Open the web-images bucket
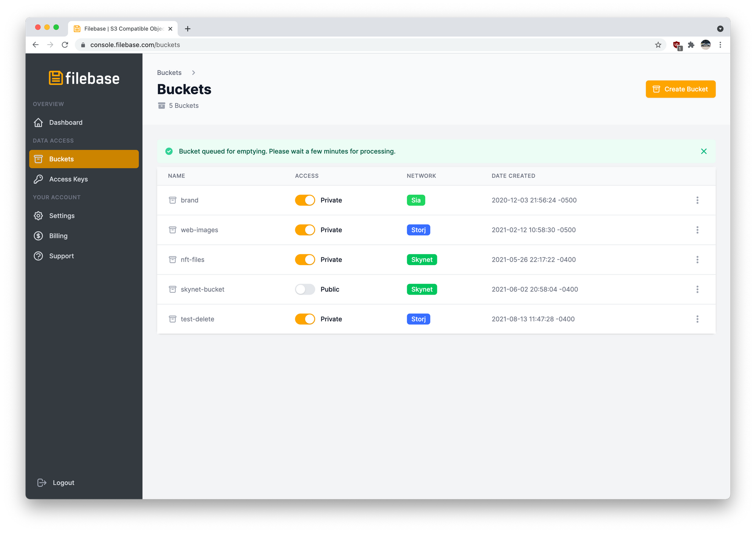 pyautogui.click(x=199, y=230)
